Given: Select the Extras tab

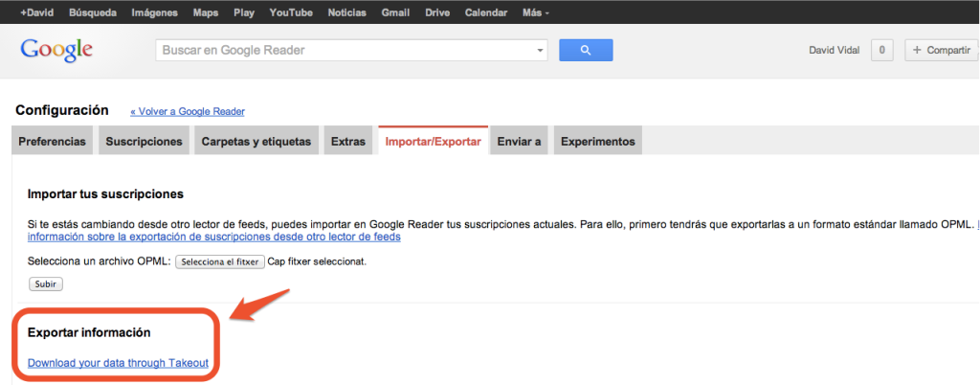Looking at the screenshot, I should click(348, 141).
